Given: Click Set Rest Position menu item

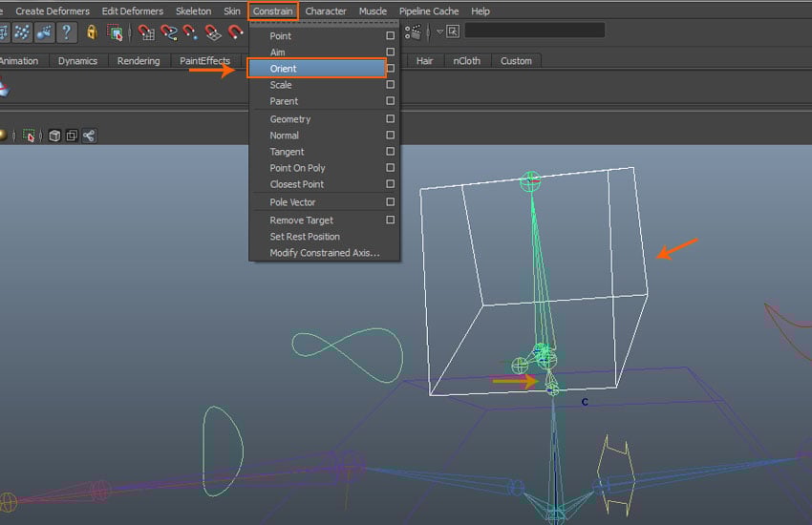Looking at the screenshot, I should tap(305, 237).
